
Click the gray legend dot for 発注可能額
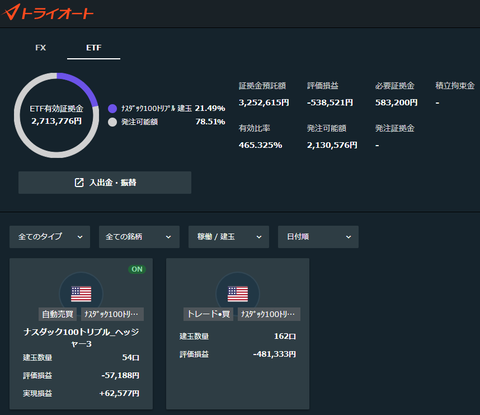112,122
